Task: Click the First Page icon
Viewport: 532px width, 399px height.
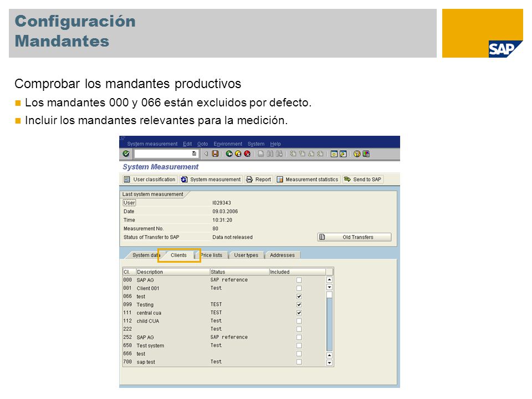Action: tap(293, 154)
